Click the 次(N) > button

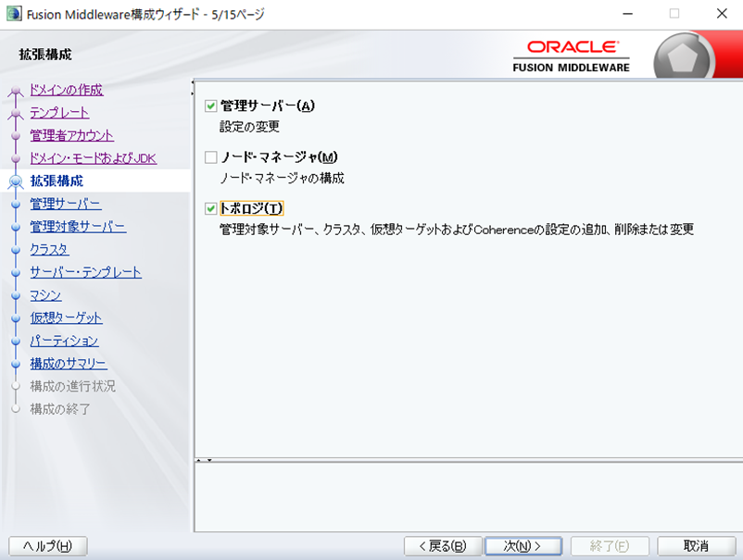523,546
